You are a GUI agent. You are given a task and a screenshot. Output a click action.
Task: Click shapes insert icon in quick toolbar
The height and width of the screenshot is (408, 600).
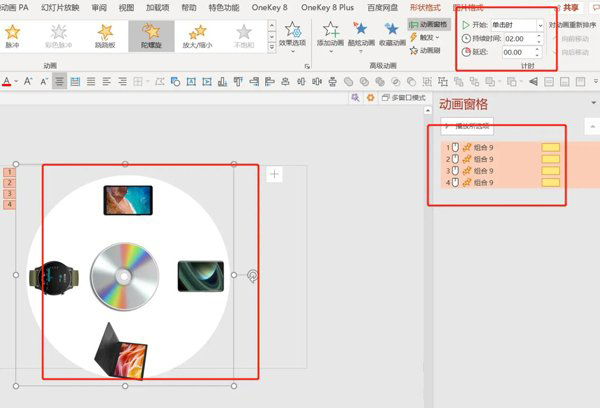(x=175, y=82)
